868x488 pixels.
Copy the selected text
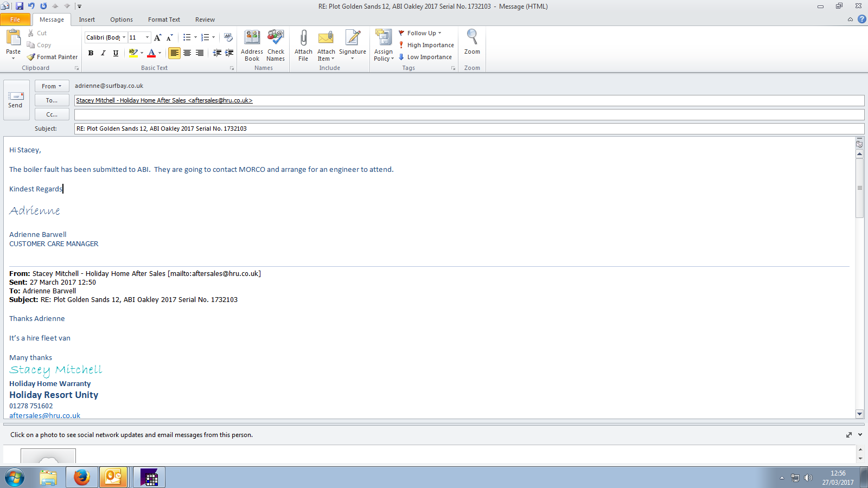click(x=40, y=45)
